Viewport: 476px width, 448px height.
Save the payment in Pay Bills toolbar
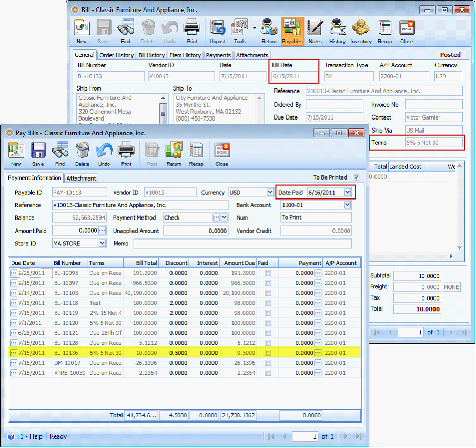click(38, 154)
